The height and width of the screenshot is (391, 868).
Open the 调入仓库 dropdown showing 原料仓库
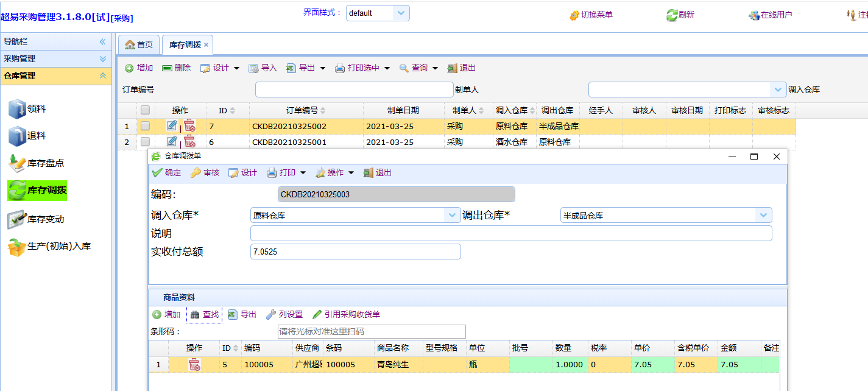click(452, 215)
